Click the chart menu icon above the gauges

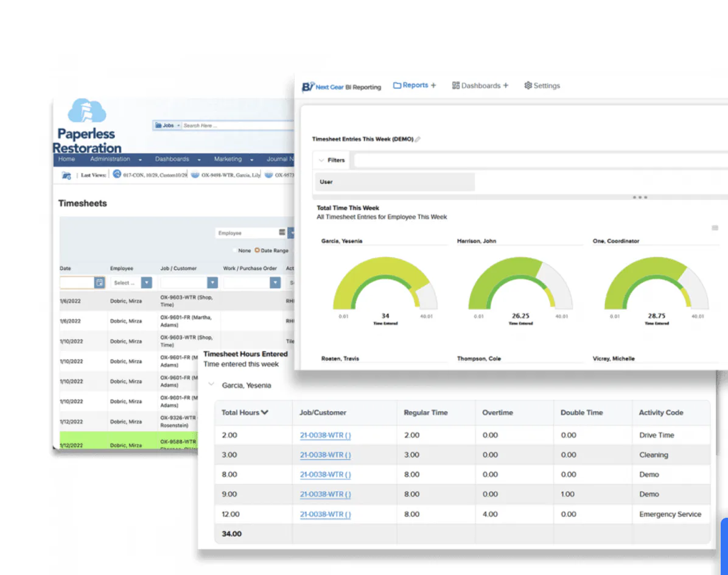pyautogui.click(x=715, y=228)
